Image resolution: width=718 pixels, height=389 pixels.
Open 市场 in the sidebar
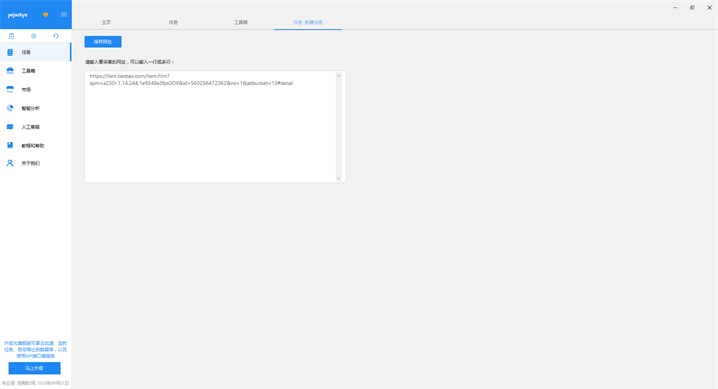click(36, 90)
